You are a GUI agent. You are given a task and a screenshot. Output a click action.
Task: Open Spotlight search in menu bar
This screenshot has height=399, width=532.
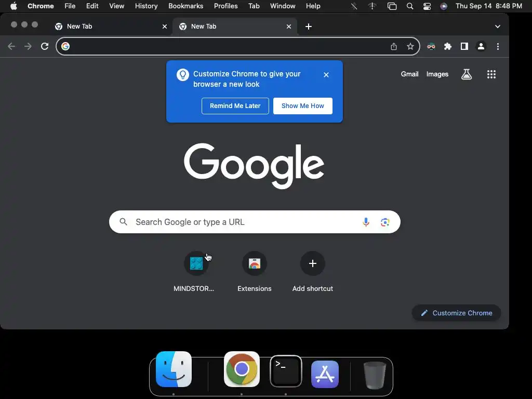(x=410, y=6)
